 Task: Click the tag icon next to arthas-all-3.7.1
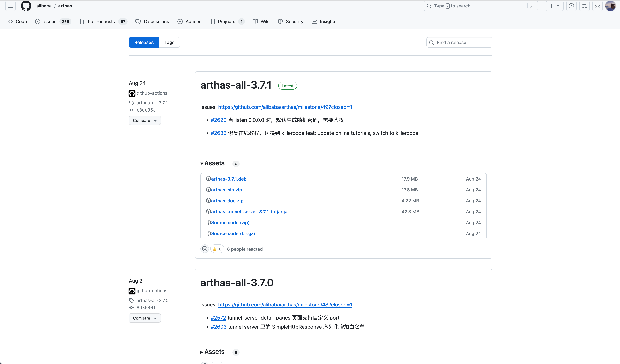[x=131, y=103]
